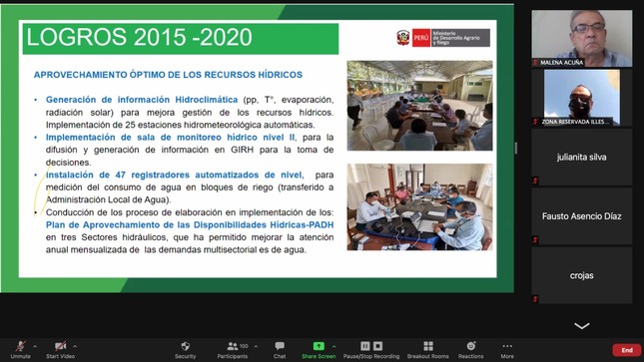Open audio options arrow beside Unmute
The image size is (644, 362).
[35, 346]
